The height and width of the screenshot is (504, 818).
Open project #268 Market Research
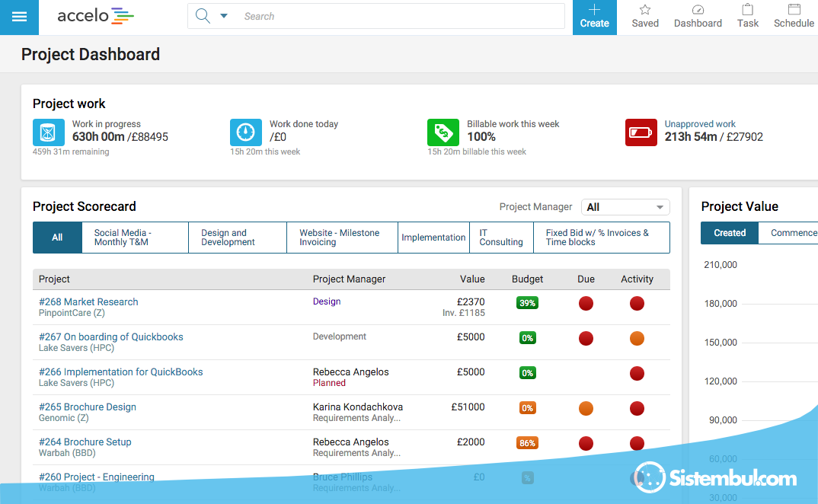[88, 302]
